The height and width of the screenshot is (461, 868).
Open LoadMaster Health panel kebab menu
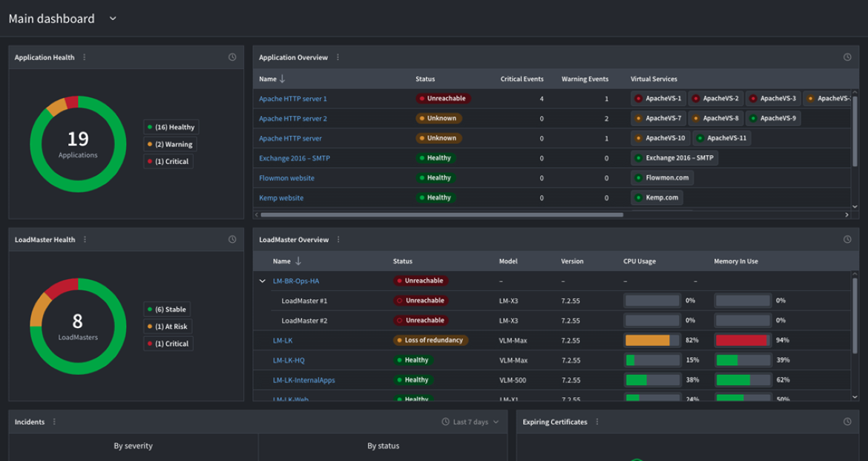pos(85,240)
